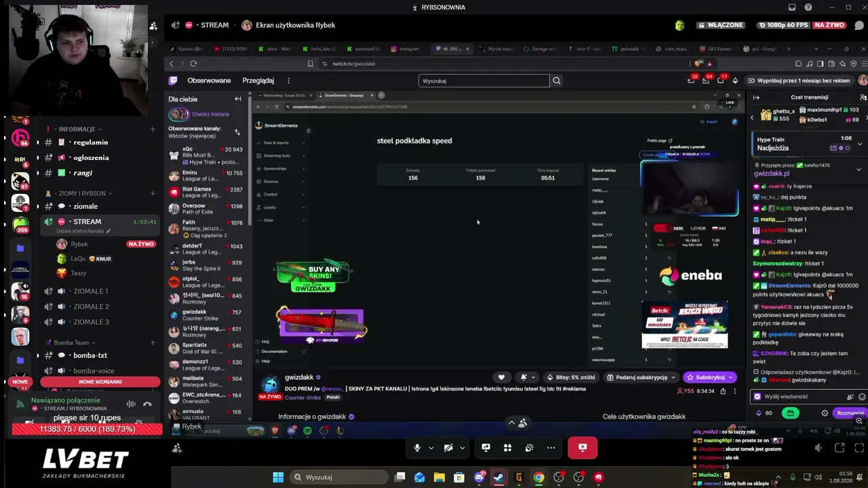Click the Twitch search magnifier icon

556,81
